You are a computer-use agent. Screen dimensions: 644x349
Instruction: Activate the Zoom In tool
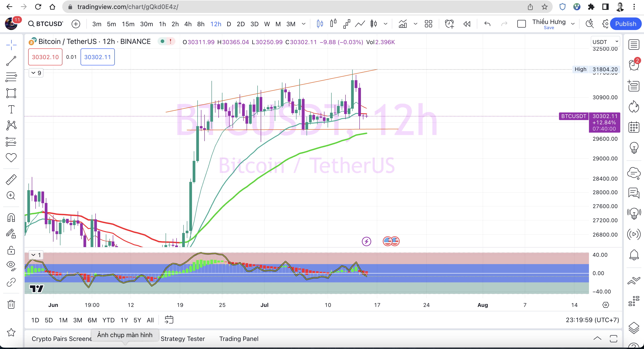11,196
